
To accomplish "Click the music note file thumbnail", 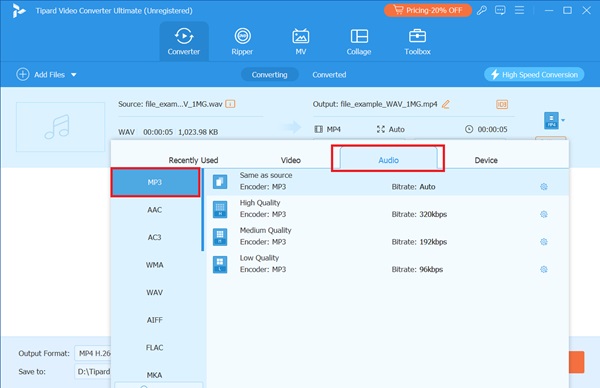I will click(x=60, y=127).
